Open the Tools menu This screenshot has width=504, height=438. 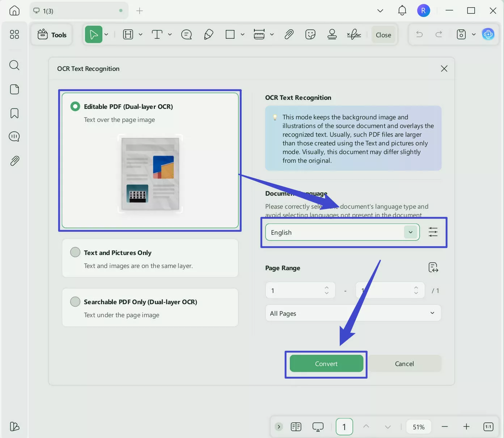52,35
